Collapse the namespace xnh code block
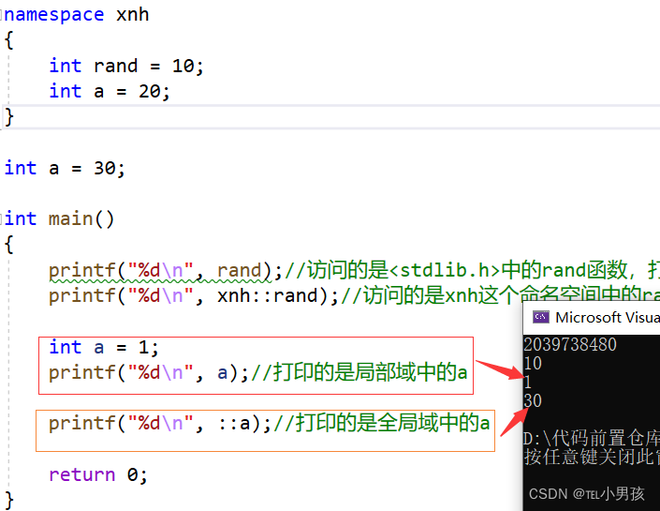660x511 pixels. click(3, 16)
